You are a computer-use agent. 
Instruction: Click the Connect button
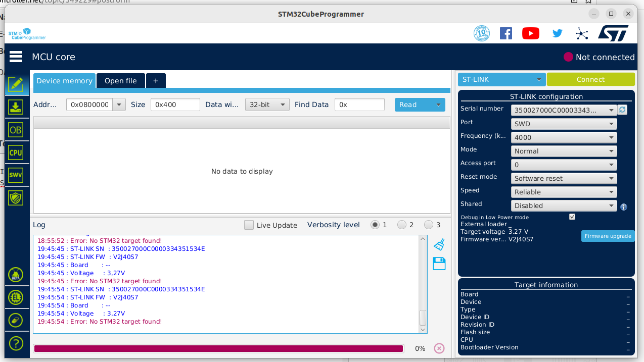[590, 79]
